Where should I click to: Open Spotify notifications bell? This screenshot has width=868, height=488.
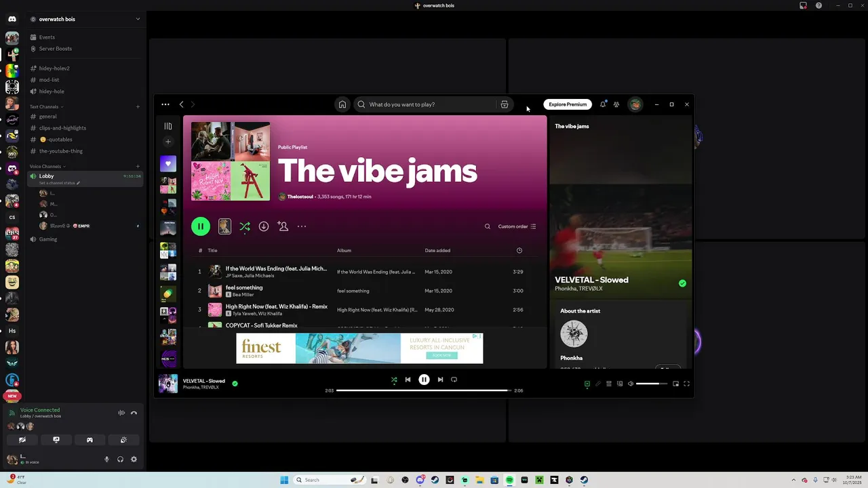[x=603, y=104]
